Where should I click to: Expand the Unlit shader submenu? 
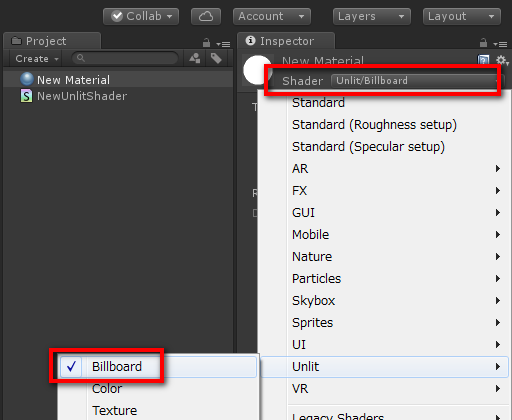pyautogui.click(x=383, y=367)
